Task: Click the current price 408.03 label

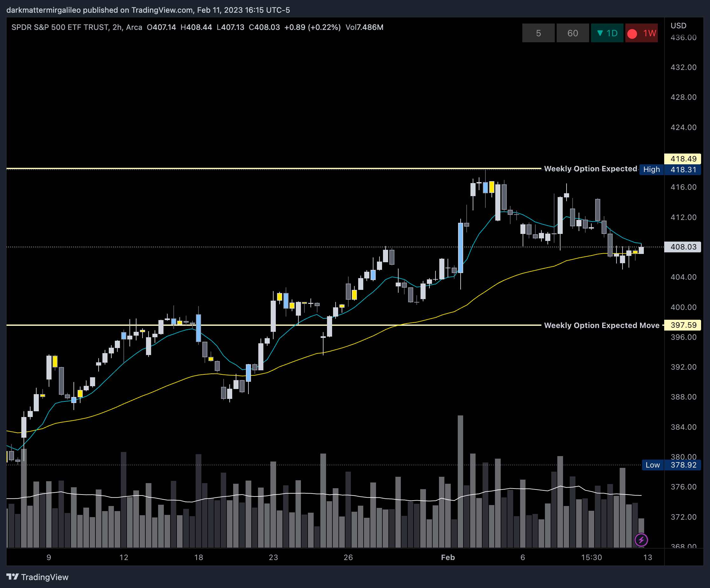Action: (683, 247)
